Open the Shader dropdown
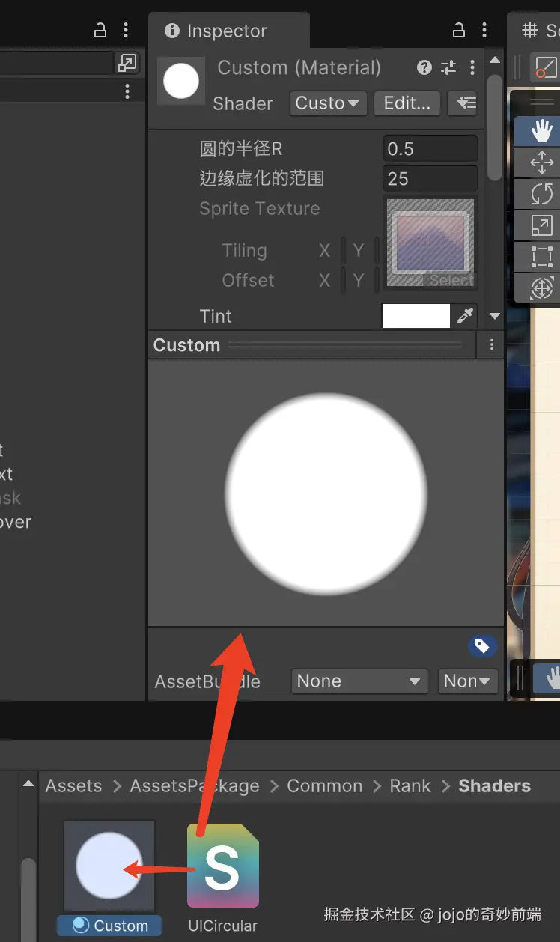This screenshot has height=942, width=560. 328,103
